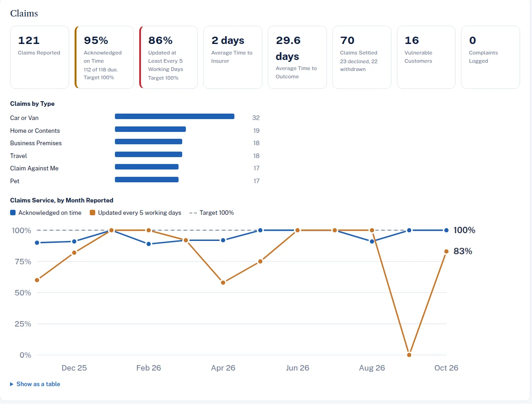Select the 86% Updated Every 5 Working Days card
The width and height of the screenshot is (532, 404).
click(168, 57)
